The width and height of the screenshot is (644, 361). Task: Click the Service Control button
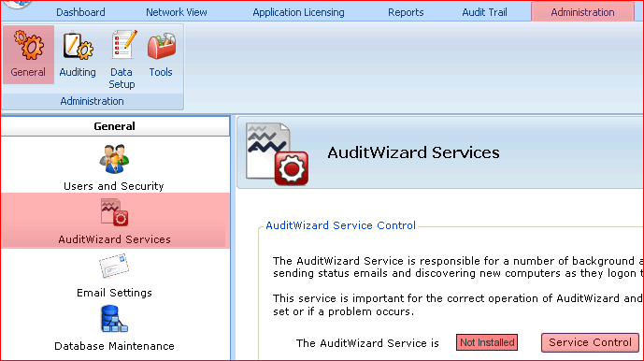point(590,342)
